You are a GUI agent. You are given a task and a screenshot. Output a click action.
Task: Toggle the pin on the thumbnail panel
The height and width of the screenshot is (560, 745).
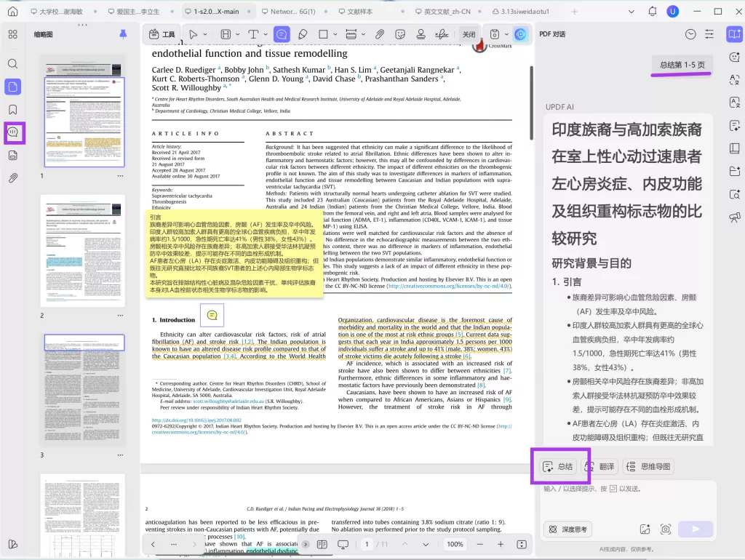click(123, 34)
